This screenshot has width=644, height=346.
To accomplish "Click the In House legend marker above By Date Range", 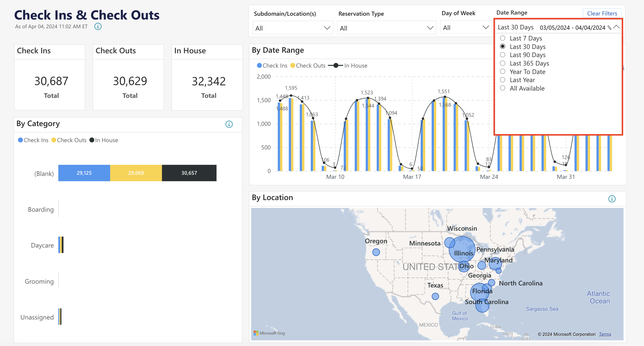I will (x=336, y=65).
